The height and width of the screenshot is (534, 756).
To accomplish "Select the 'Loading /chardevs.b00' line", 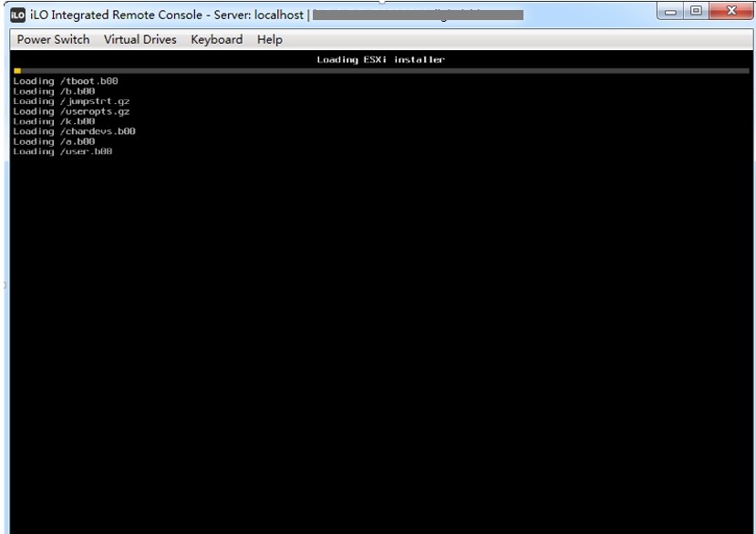I will [74, 131].
